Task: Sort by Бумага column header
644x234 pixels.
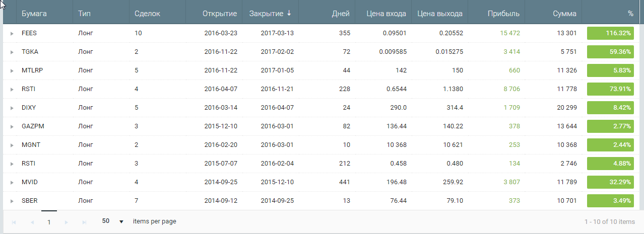Action: 34,14
